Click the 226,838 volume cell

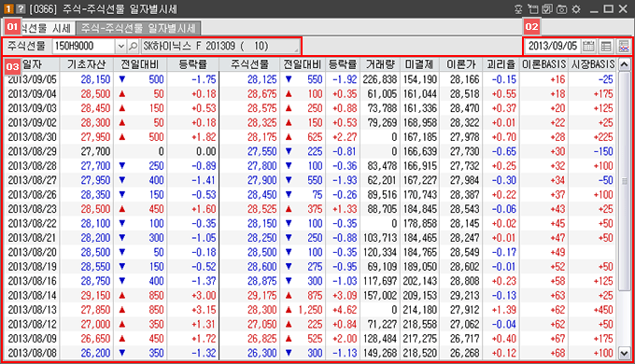pos(380,79)
